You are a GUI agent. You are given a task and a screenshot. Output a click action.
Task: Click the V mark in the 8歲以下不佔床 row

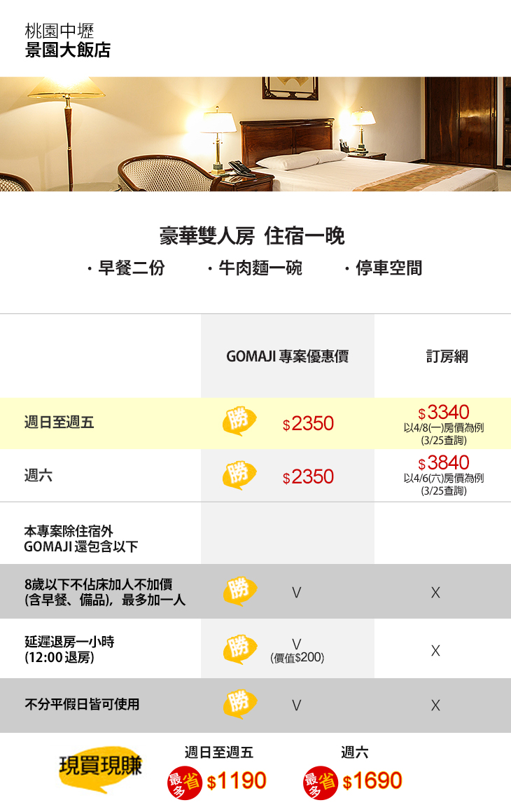[297, 593]
